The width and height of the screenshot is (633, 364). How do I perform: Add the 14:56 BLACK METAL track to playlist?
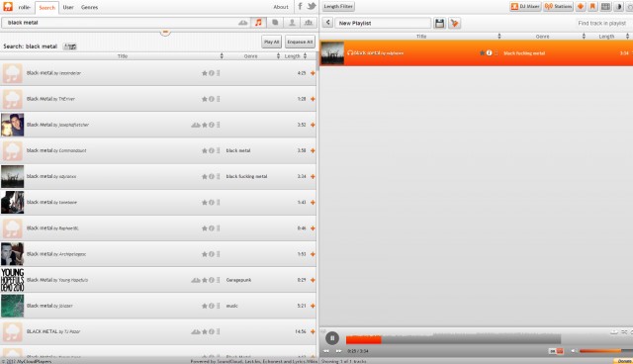pyautogui.click(x=313, y=331)
